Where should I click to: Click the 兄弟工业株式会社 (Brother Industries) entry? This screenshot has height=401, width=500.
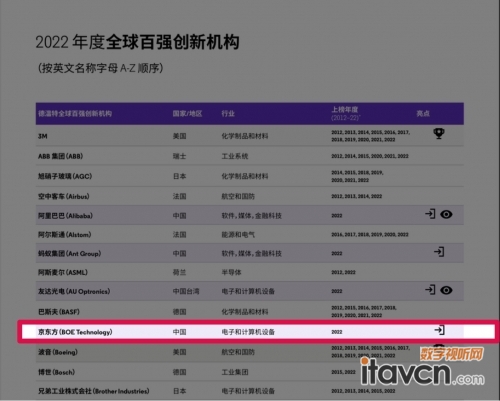pyautogui.click(x=94, y=391)
